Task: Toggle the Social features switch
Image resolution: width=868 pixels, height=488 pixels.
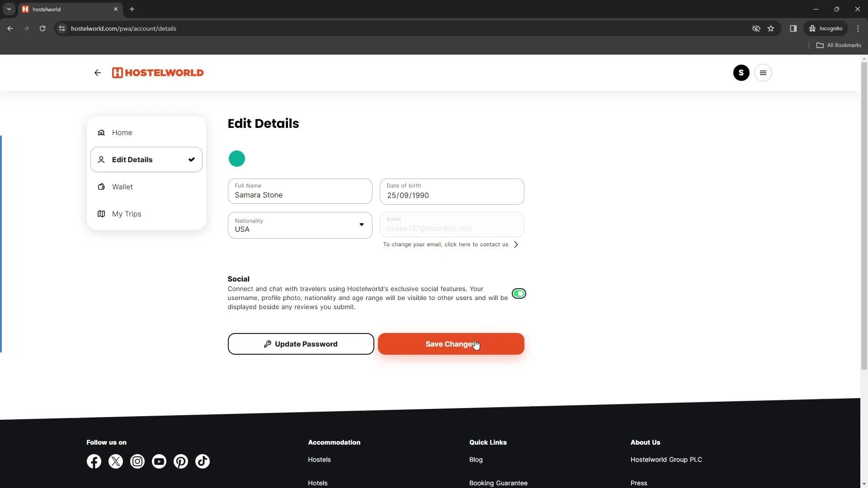Action: (518, 293)
